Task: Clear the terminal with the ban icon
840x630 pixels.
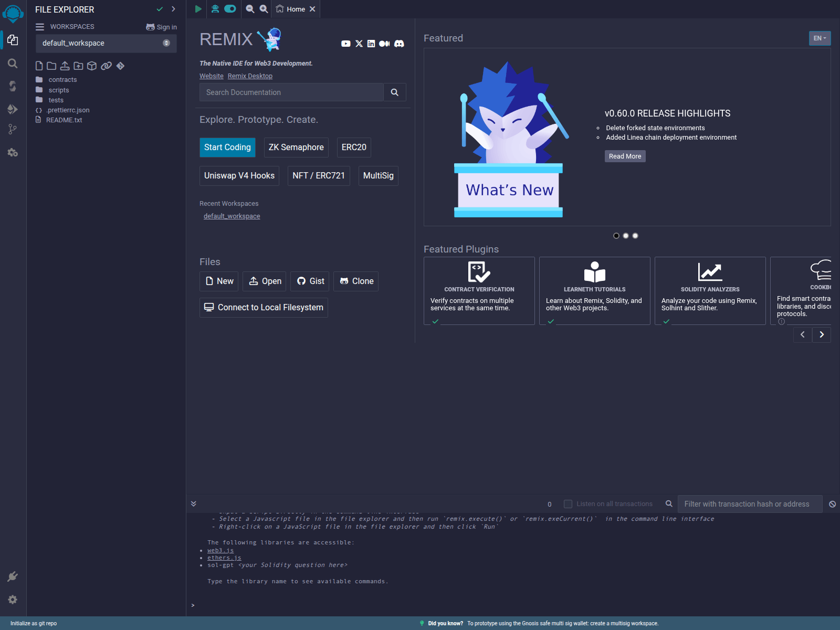Action: (x=832, y=504)
